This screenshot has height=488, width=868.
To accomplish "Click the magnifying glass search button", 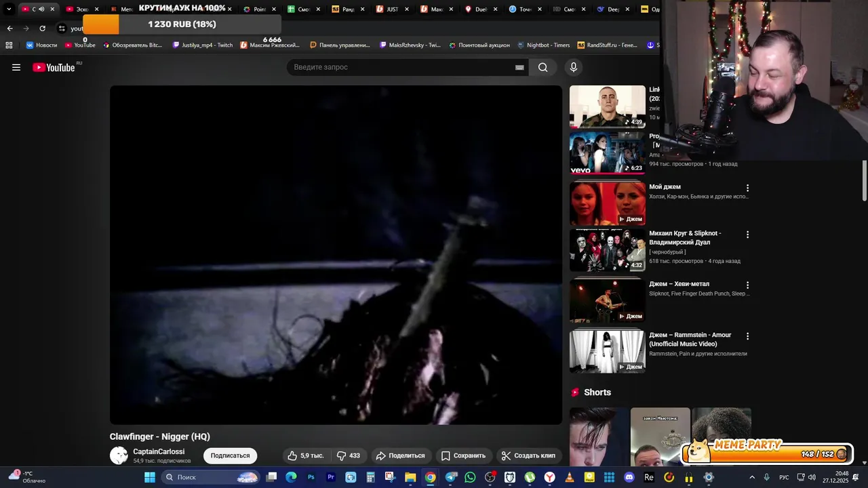I will (542, 67).
